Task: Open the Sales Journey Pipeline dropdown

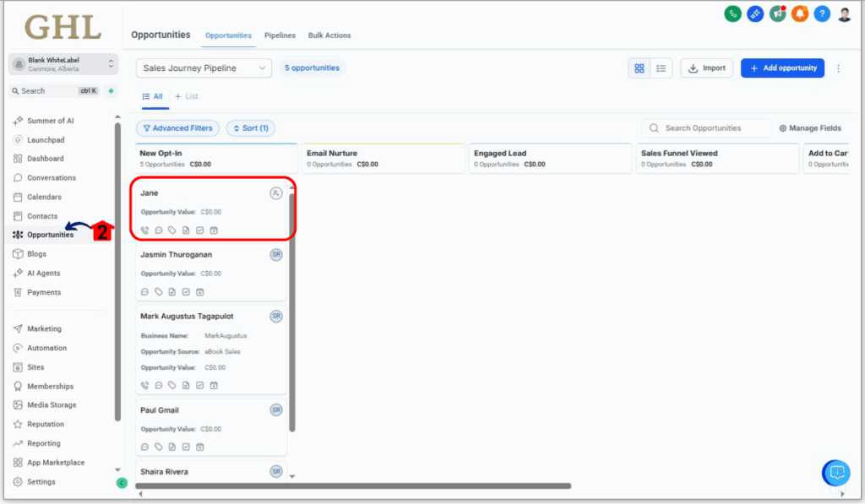Action: 204,68
